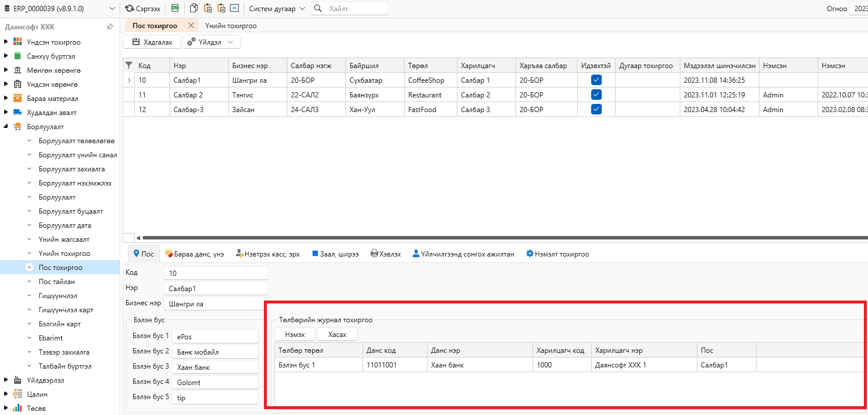The width and height of the screenshot is (868, 415).
Task: Open the Нэмэлт тохиргоо gear tab
Action: pos(557,254)
